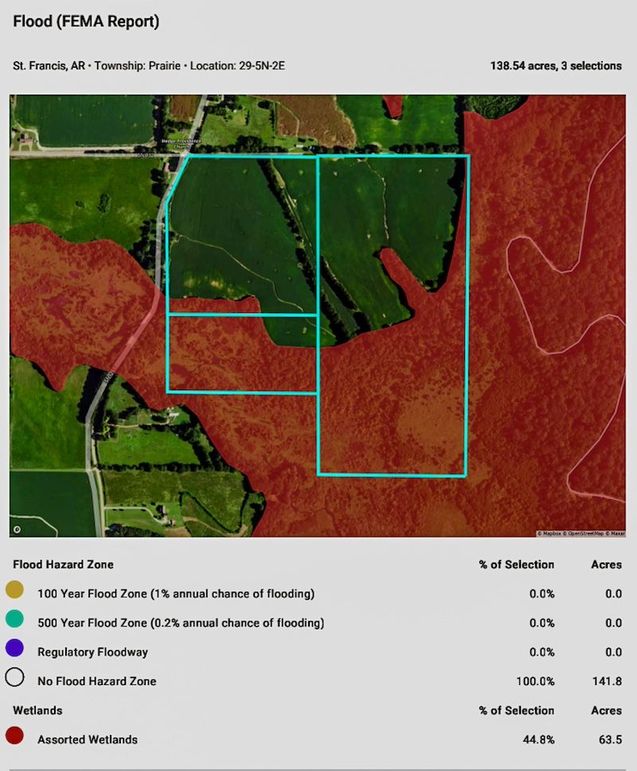Image resolution: width=637 pixels, height=771 pixels.
Task: Click the Mapbox logo icon on map
Action: click(x=17, y=528)
